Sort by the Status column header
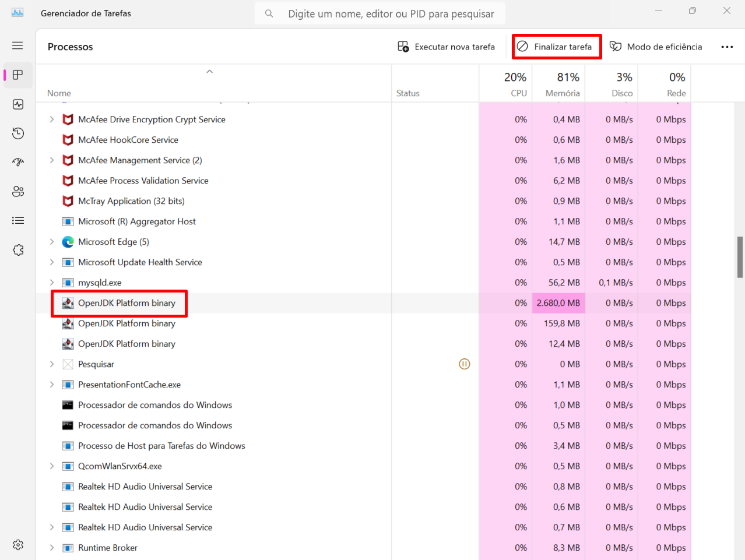The width and height of the screenshot is (745, 560). tap(435, 83)
